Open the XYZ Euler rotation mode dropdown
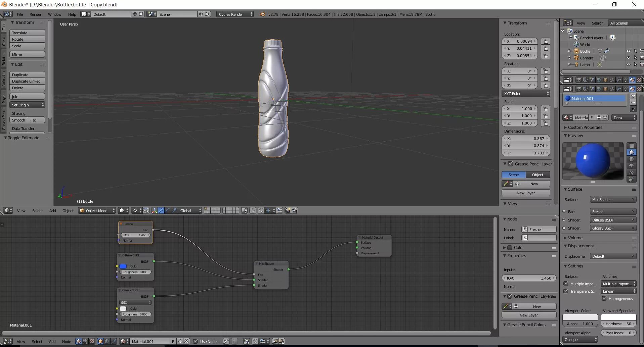 pyautogui.click(x=526, y=94)
